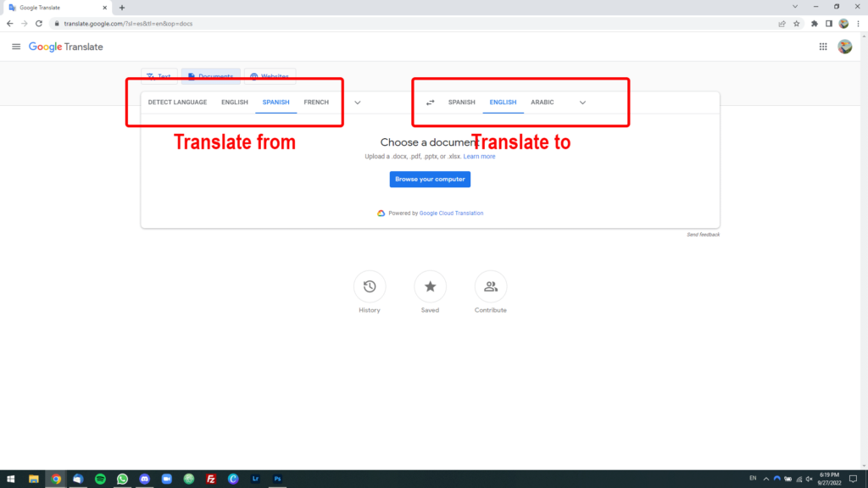Viewport: 868px width, 488px height.
Task: Click the Send feedback link
Action: click(703, 235)
